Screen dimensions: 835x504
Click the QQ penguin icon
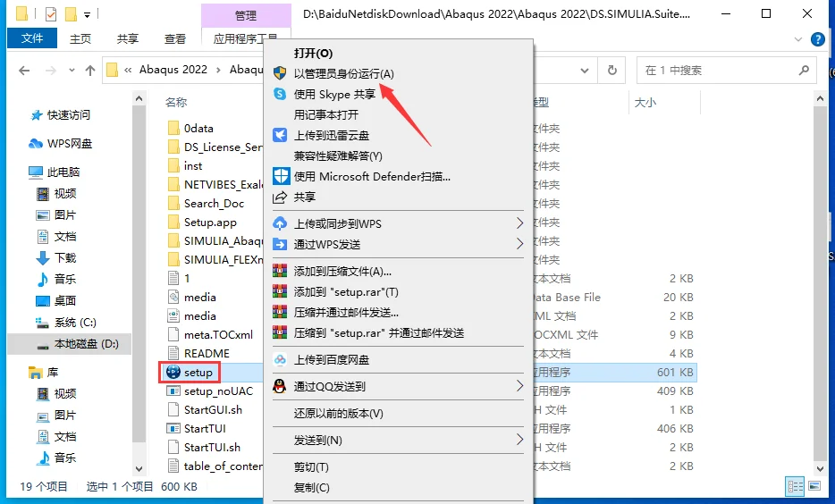[x=280, y=386]
